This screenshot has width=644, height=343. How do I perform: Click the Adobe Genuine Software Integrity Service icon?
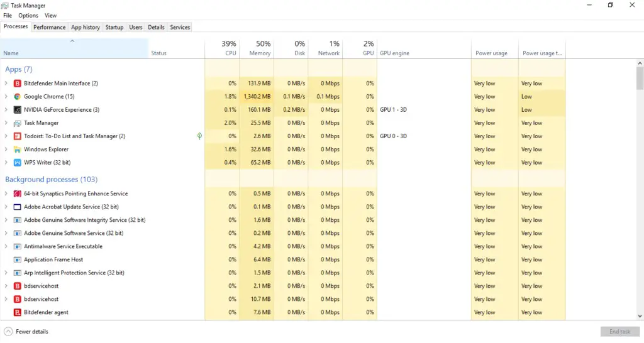pos(17,220)
